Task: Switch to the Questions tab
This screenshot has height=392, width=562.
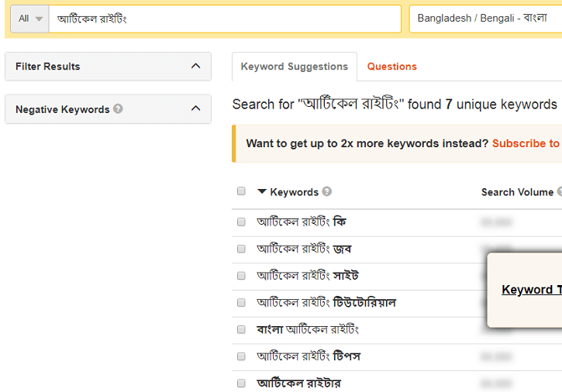Action: pyautogui.click(x=391, y=67)
